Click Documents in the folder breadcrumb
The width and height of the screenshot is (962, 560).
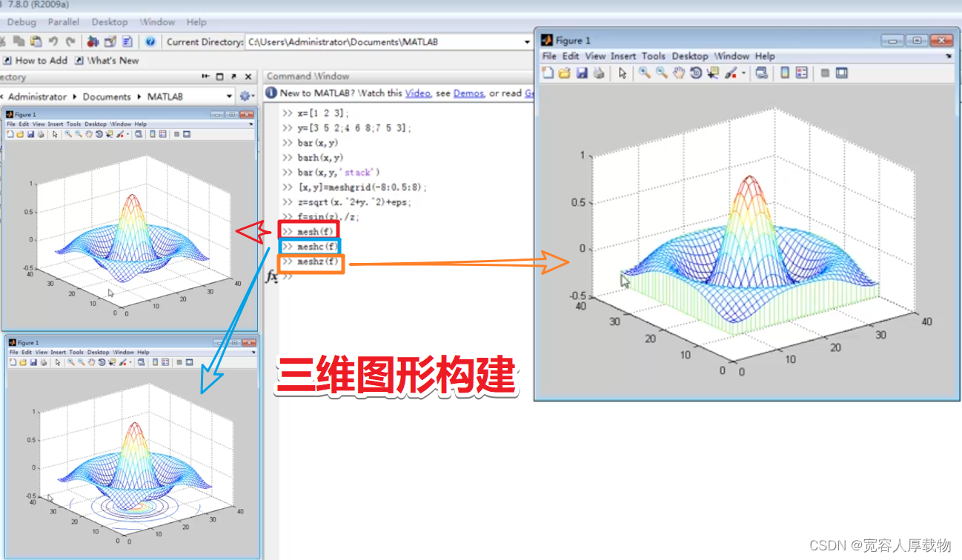(x=107, y=96)
